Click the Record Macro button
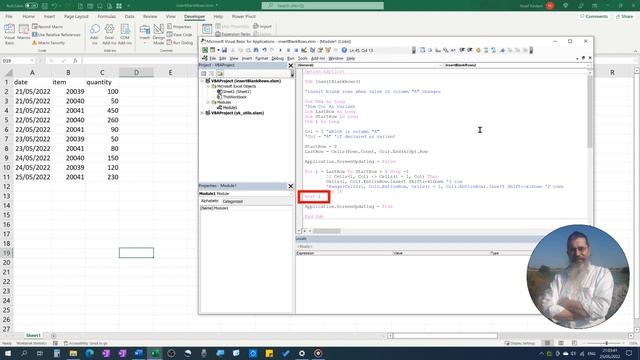Image resolution: width=640 pixels, height=360 pixels. tap(47, 27)
